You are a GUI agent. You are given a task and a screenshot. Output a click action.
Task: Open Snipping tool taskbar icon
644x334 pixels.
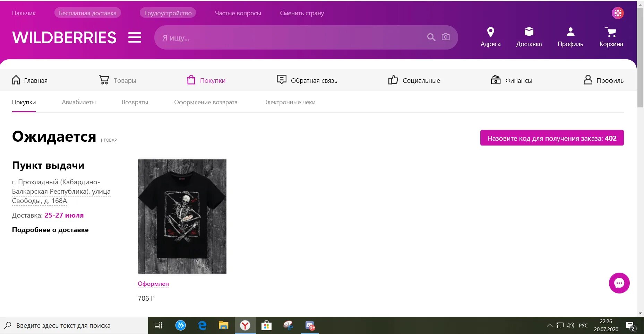click(288, 325)
